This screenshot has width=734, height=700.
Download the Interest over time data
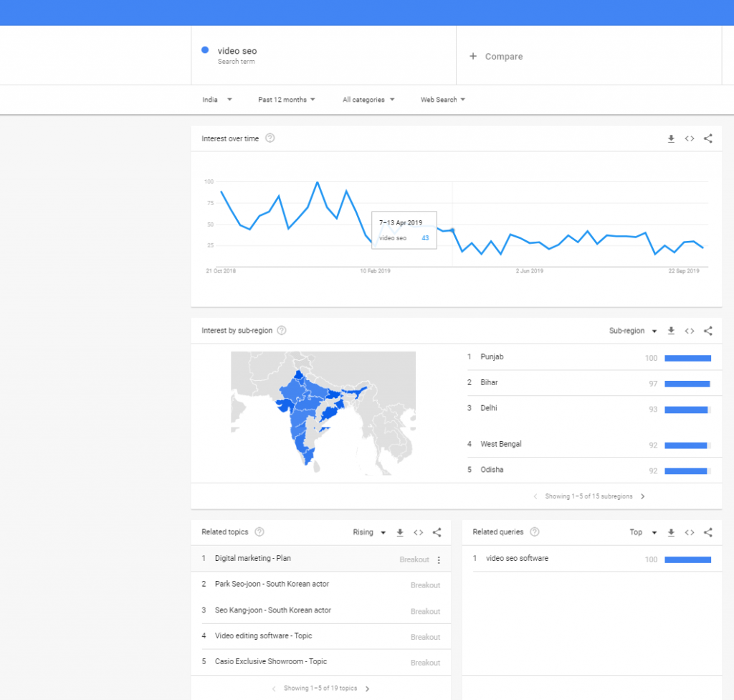pos(671,138)
